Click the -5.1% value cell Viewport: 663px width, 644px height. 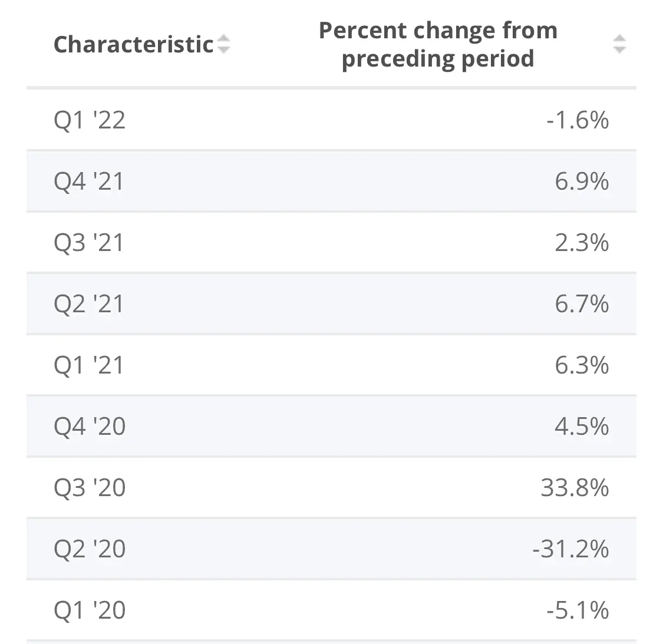[x=578, y=610]
